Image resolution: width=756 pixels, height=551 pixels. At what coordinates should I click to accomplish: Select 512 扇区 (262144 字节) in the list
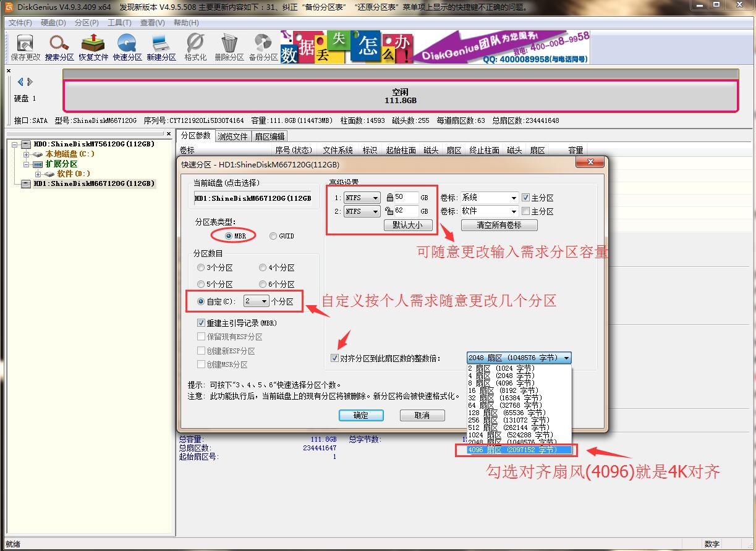point(519,427)
